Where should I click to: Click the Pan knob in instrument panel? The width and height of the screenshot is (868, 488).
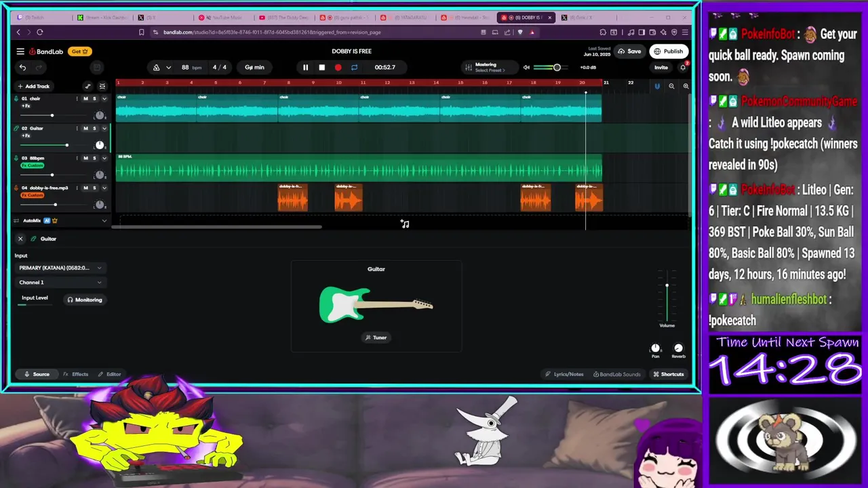pos(655,348)
